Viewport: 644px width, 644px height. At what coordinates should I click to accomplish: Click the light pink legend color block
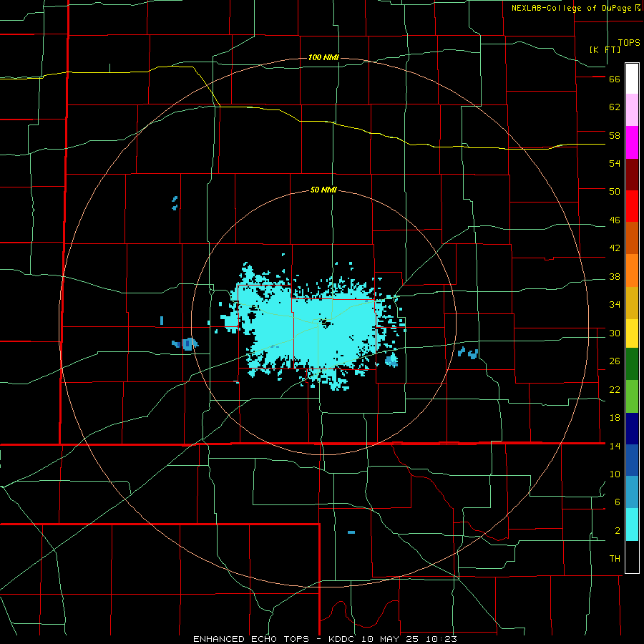tap(632, 110)
